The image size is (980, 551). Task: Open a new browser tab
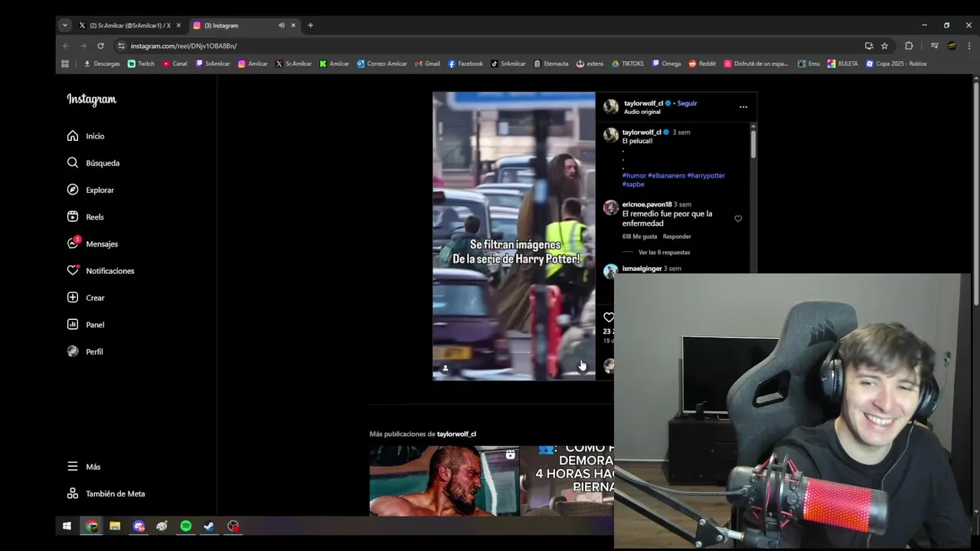pyautogui.click(x=310, y=25)
